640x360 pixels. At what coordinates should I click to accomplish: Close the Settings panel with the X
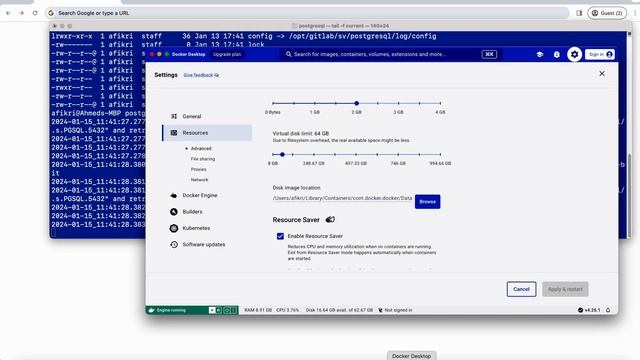click(x=602, y=73)
